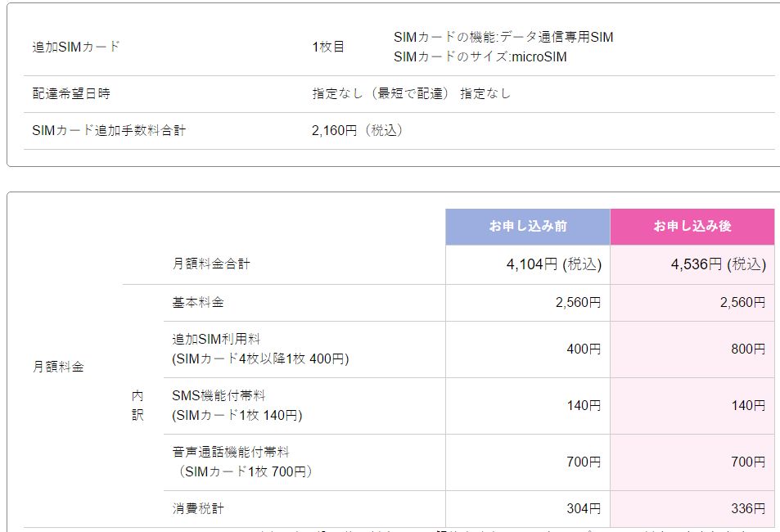
Task: Select the 4,104円 (税込) total before applying
Action: coord(553,264)
